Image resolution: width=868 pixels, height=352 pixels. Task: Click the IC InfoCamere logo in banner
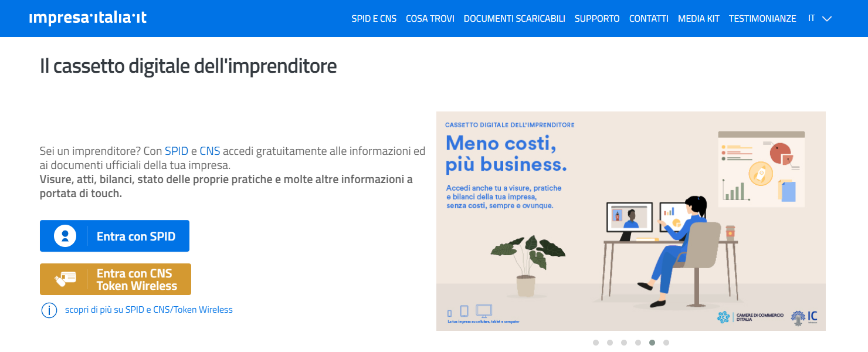coord(804,317)
